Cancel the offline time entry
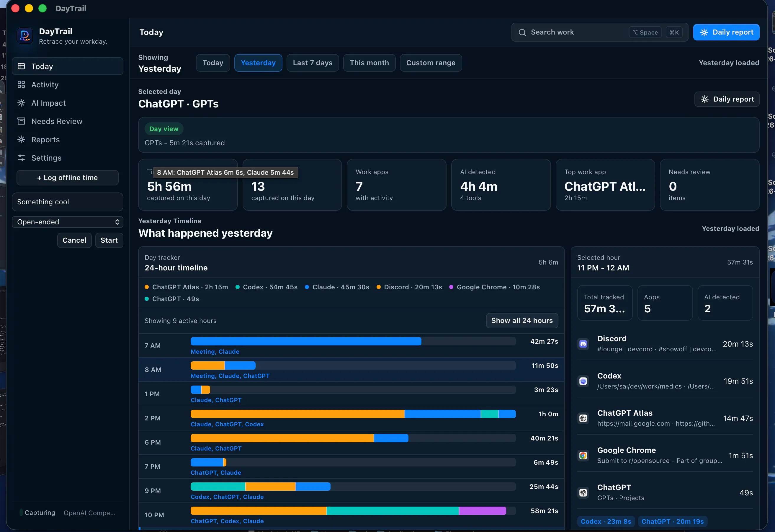Viewport: 775px width, 532px height. [74, 241]
